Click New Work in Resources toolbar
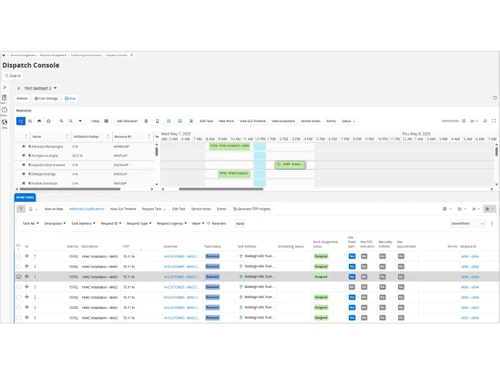The height and width of the screenshot is (375, 500). (x=226, y=121)
